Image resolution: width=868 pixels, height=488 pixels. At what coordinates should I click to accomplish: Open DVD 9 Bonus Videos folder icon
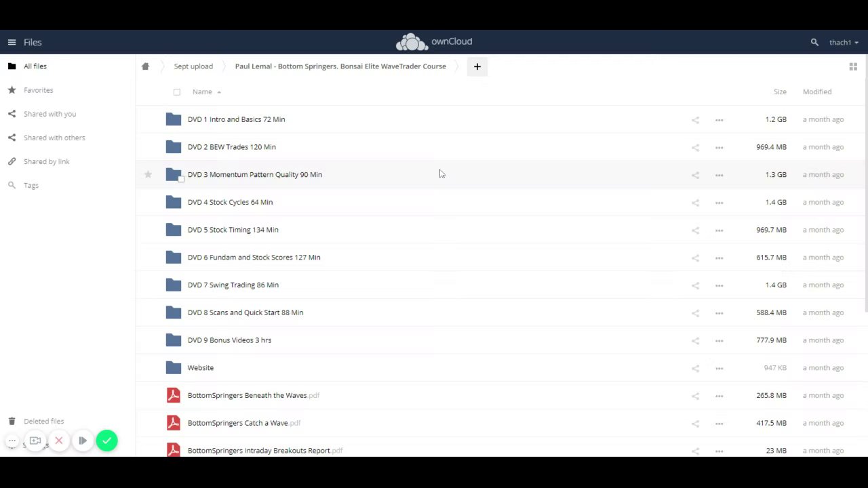(174, 340)
